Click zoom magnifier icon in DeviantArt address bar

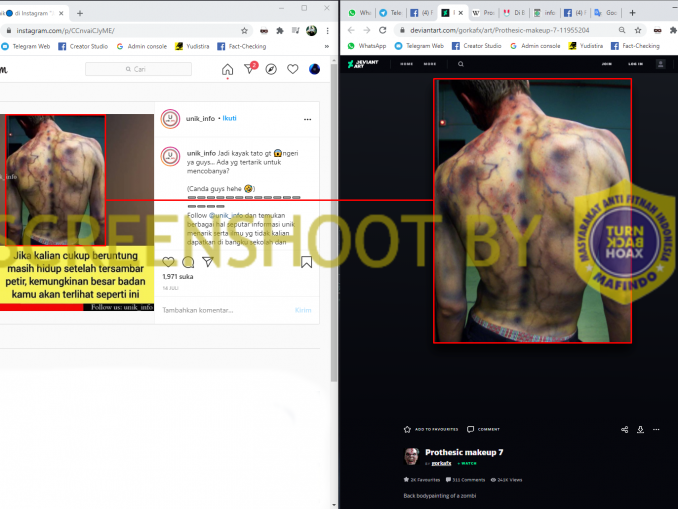point(622,30)
